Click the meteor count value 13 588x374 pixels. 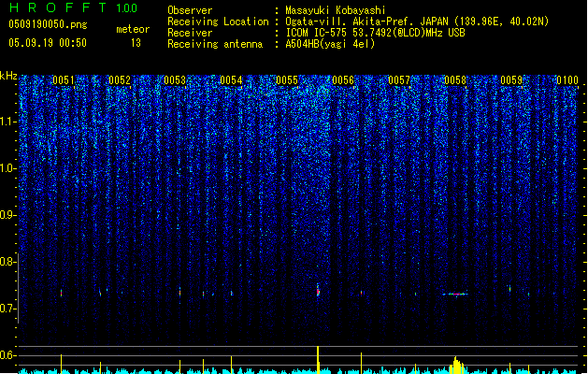136,43
